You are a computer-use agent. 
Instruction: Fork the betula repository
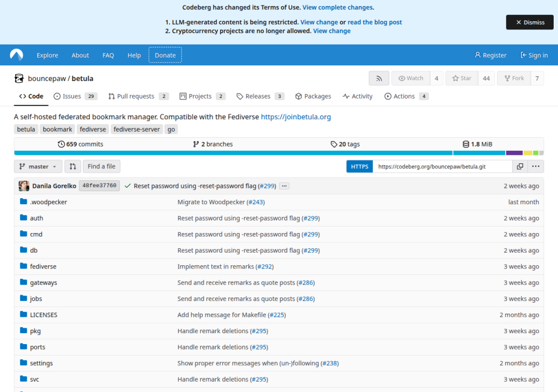514,78
